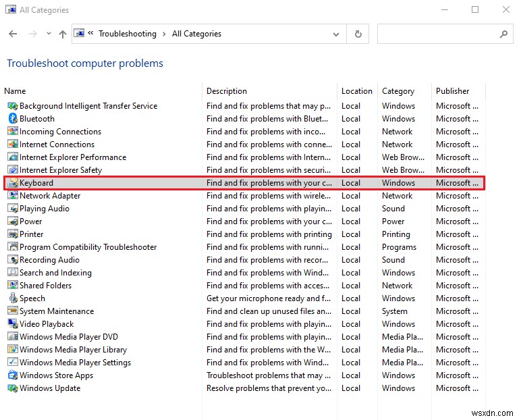The height and width of the screenshot is (420, 521).
Task: Click the Internet Connections icon
Action: 13,145
